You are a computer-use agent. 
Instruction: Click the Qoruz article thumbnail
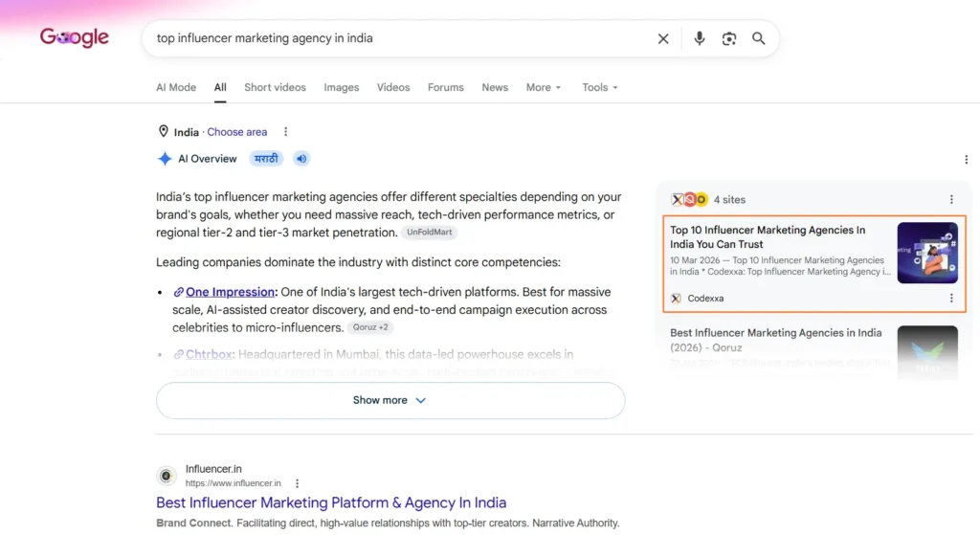(x=927, y=352)
